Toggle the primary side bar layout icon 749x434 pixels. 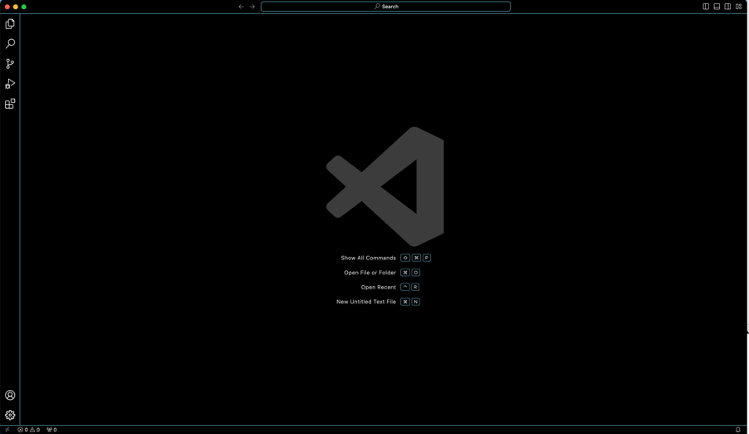[x=706, y=7]
